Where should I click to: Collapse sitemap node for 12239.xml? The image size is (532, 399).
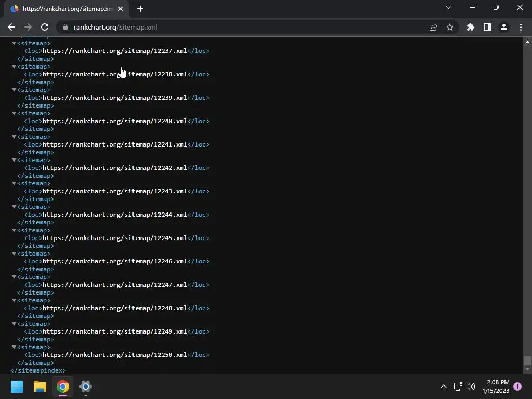[14, 90]
